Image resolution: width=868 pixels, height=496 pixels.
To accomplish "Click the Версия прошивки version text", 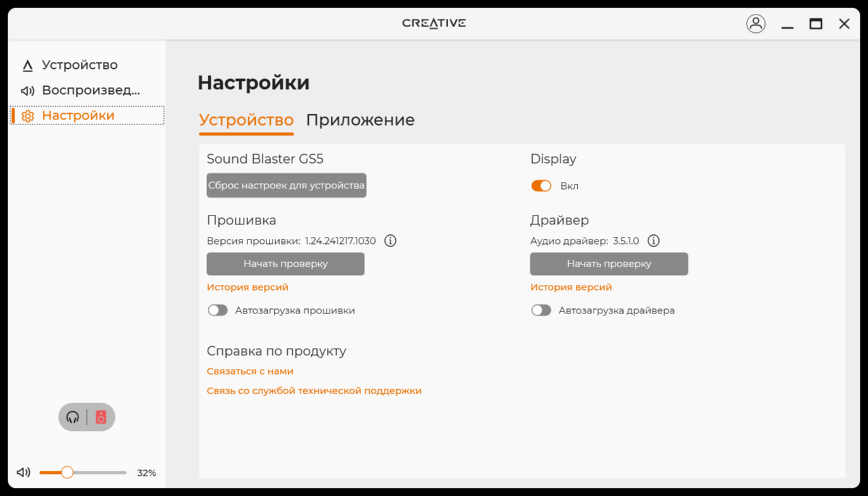I will coord(291,241).
